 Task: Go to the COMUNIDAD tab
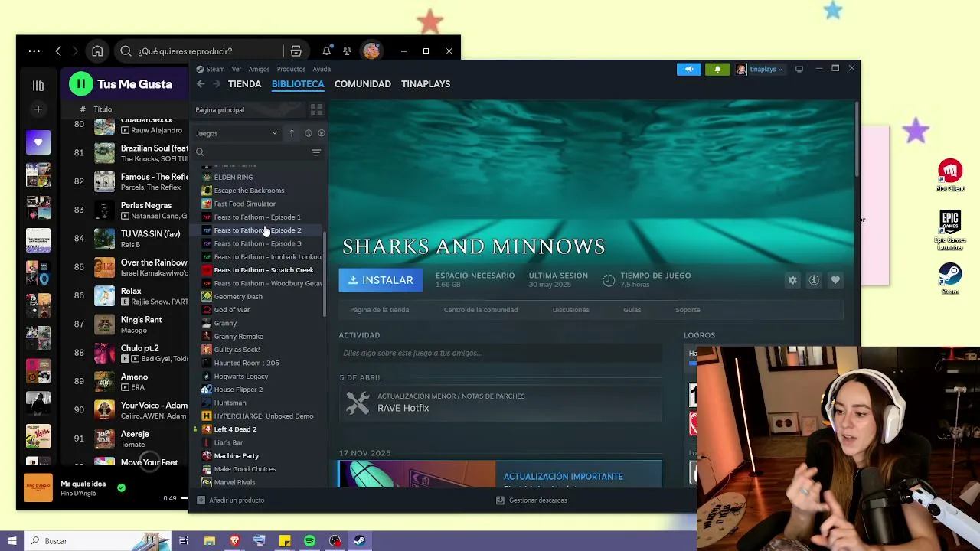(x=363, y=84)
